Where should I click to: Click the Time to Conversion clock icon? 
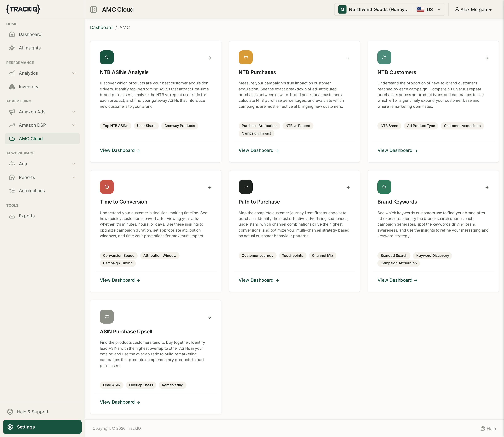pyautogui.click(x=107, y=187)
